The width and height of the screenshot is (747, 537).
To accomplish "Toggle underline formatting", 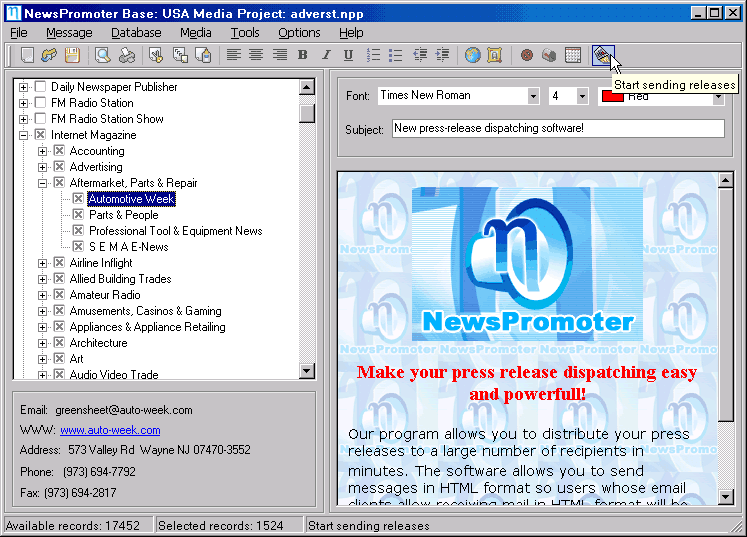I will (x=349, y=55).
